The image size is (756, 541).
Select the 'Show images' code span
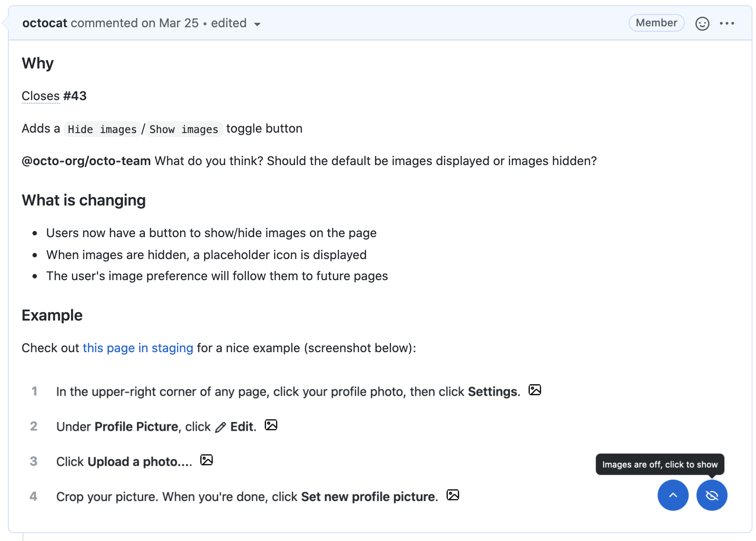[x=184, y=129]
